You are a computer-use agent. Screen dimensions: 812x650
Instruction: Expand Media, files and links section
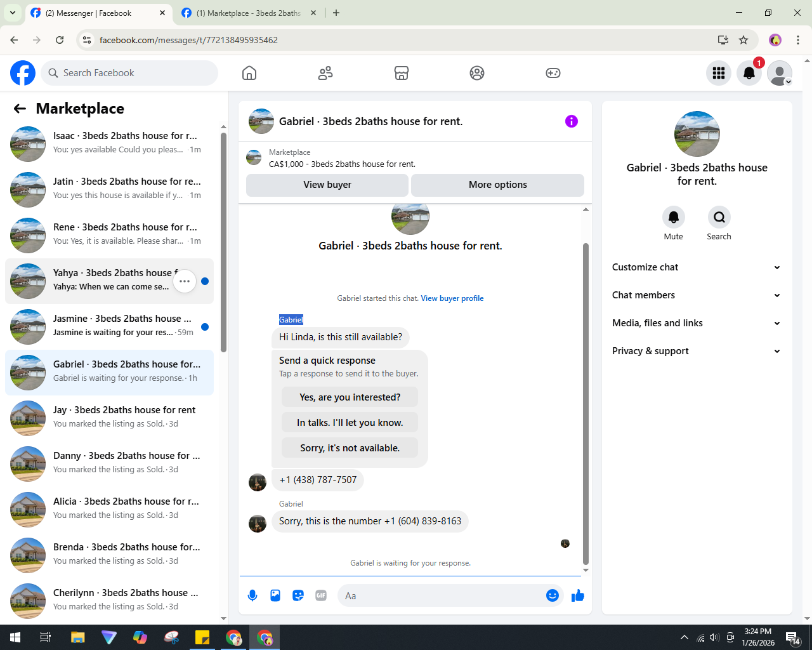coord(697,323)
